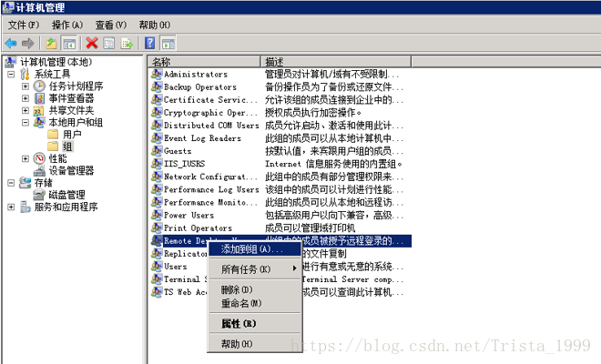Open the 文件(F) menu
601x364 pixels.
[24, 25]
